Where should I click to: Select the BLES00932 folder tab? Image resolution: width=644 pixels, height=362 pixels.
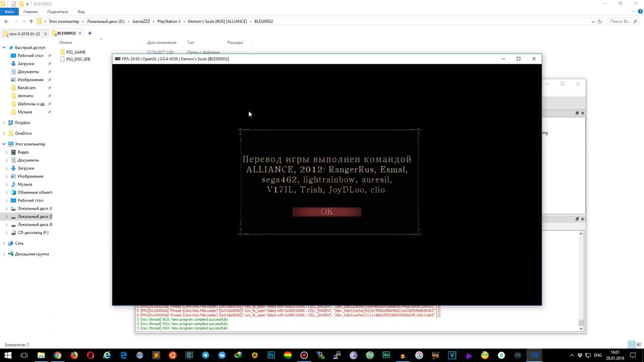point(66,33)
